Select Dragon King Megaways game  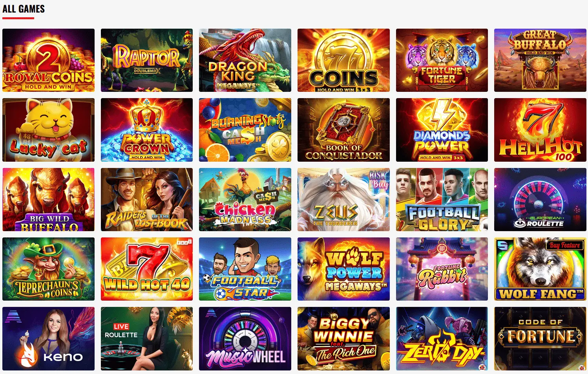click(245, 60)
